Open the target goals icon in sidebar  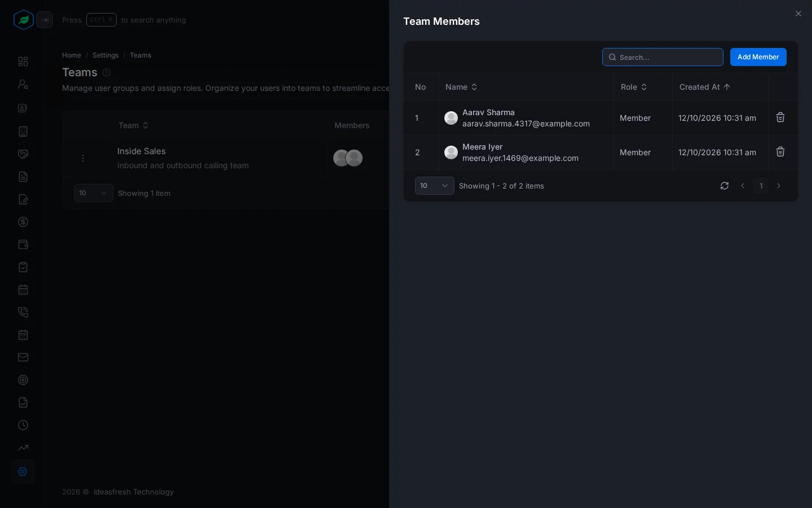(23, 380)
